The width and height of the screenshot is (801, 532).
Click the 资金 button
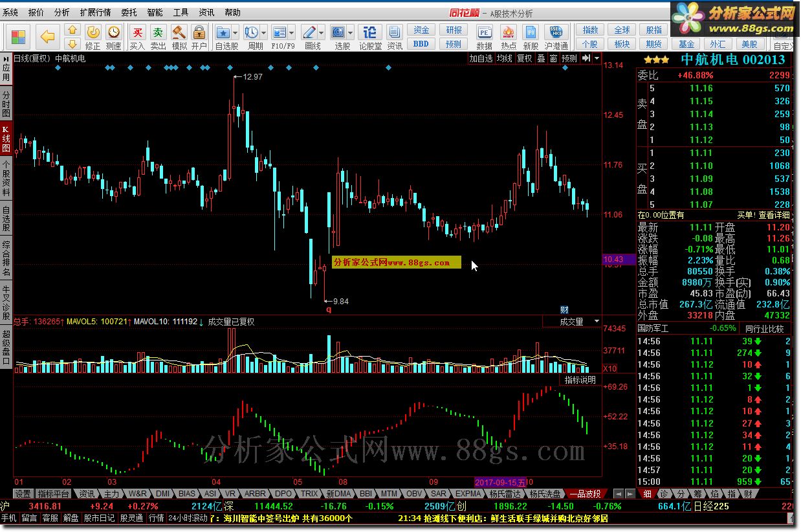pyautogui.click(x=421, y=30)
